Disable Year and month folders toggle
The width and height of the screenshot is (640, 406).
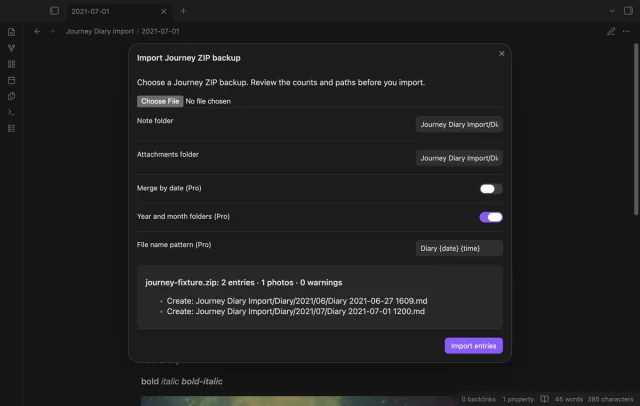pyautogui.click(x=491, y=217)
